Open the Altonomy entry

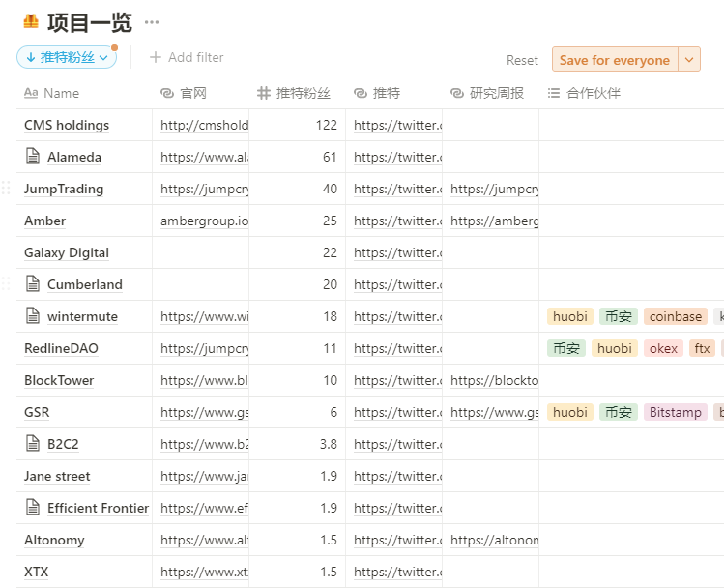[x=54, y=540]
